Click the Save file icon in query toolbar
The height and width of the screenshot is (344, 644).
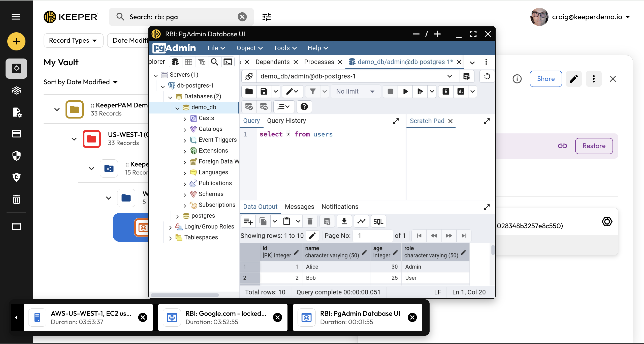tap(264, 92)
